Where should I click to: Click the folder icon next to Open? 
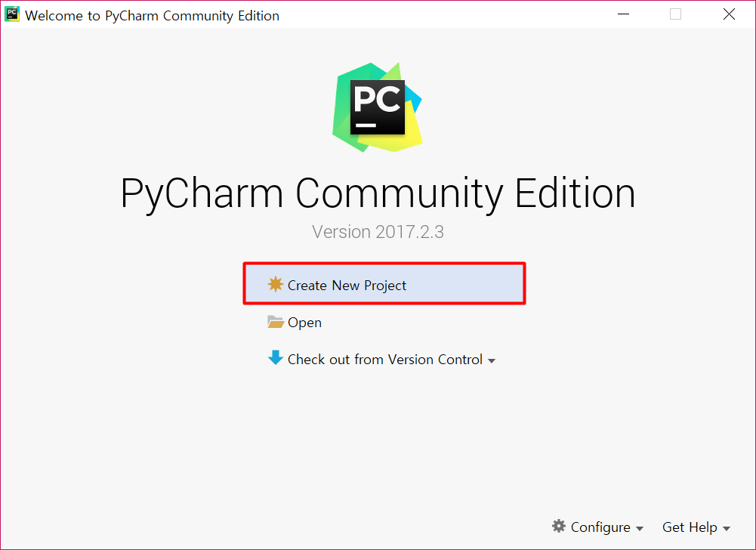point(276,322)
